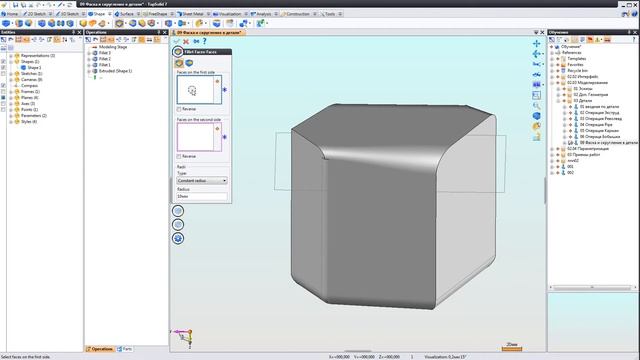Click the save icon in title bar

(16, 5)
